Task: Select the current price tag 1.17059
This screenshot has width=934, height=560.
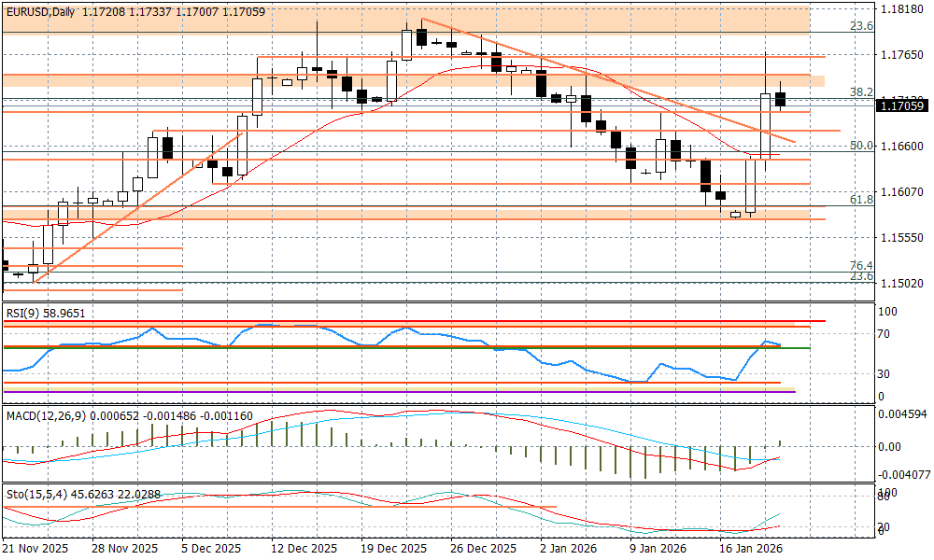Action: (902, 106)
